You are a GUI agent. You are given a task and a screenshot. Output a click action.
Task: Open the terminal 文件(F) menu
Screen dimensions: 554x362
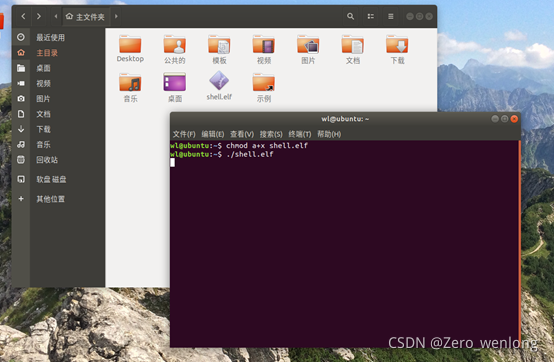click(184, 134)
